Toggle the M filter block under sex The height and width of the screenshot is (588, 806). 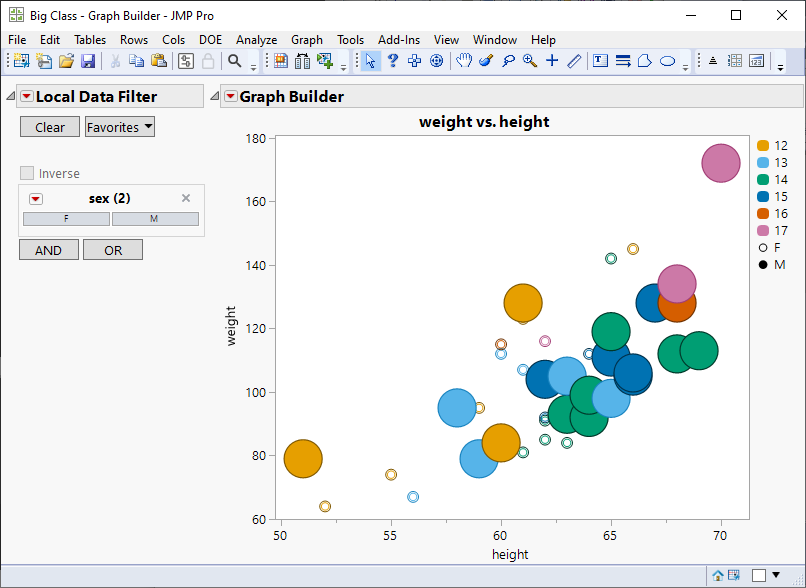(x=155, y=219)
